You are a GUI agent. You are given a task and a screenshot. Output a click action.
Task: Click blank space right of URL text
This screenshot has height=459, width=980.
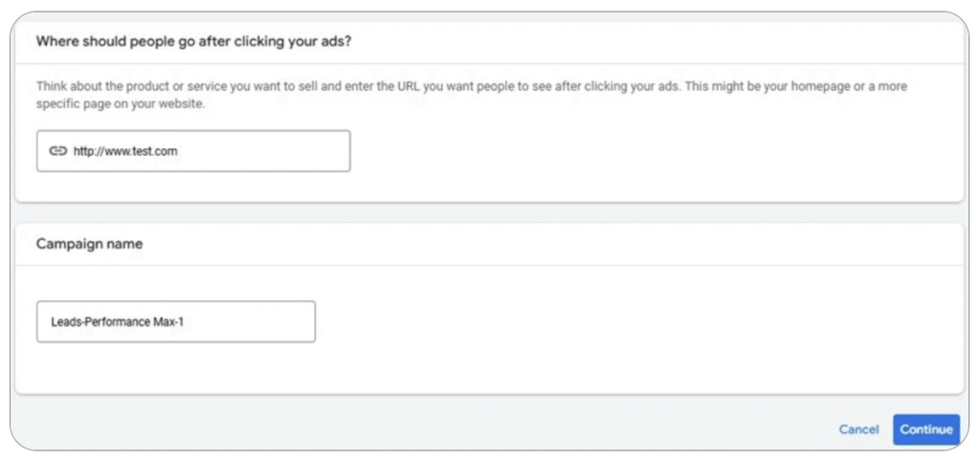(262, 151)
